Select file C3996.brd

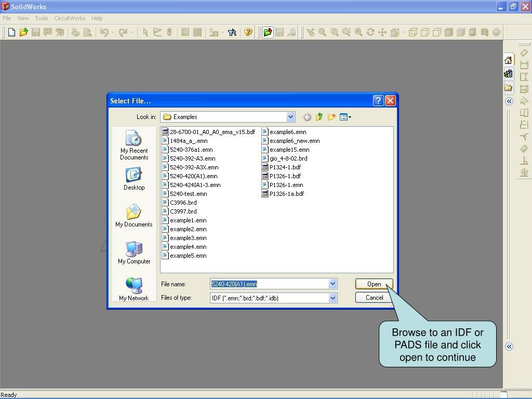tap(179, 203)
